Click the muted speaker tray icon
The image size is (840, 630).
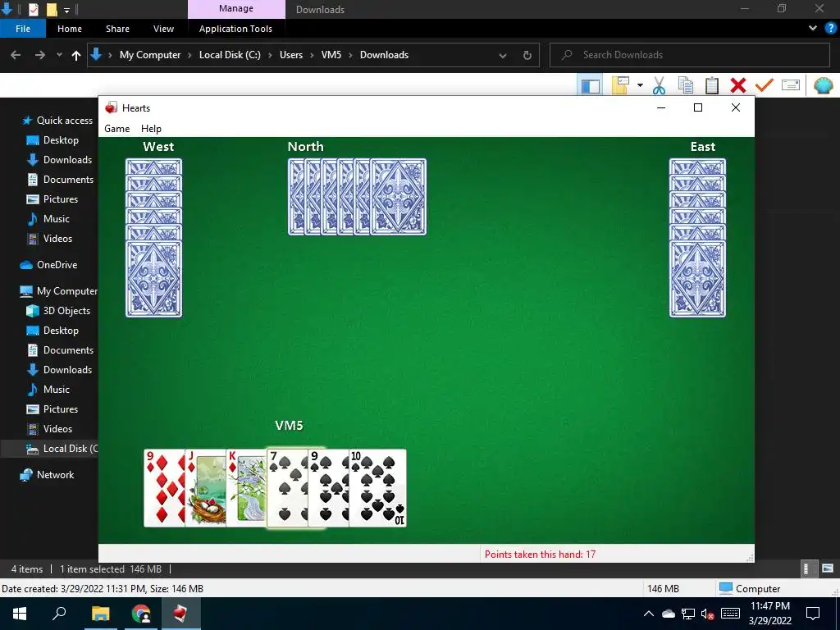708,614
